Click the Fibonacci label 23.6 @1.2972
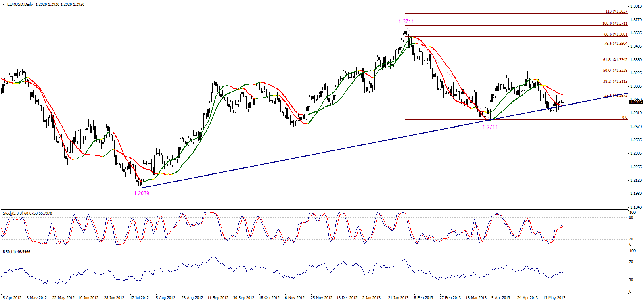 (616, 96)
